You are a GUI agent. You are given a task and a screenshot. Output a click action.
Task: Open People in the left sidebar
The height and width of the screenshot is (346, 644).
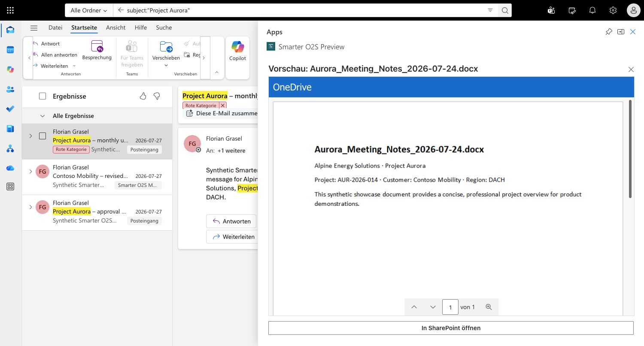(x=10, y=89)
